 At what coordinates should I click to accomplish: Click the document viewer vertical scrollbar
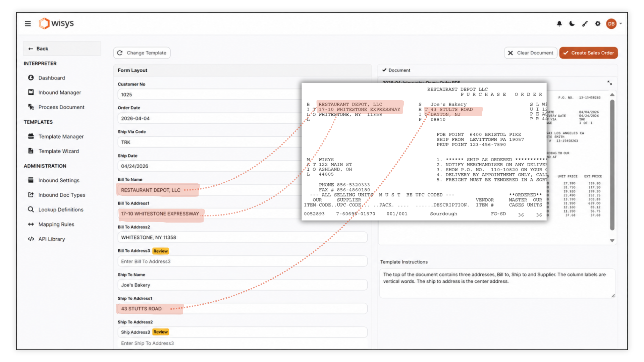(x=612, y=165)
